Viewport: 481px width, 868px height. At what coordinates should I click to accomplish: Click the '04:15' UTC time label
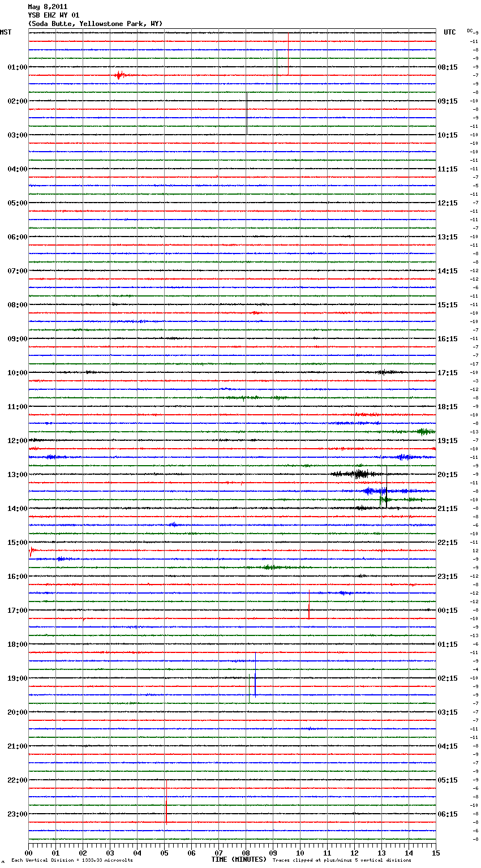tap(448, 746)
